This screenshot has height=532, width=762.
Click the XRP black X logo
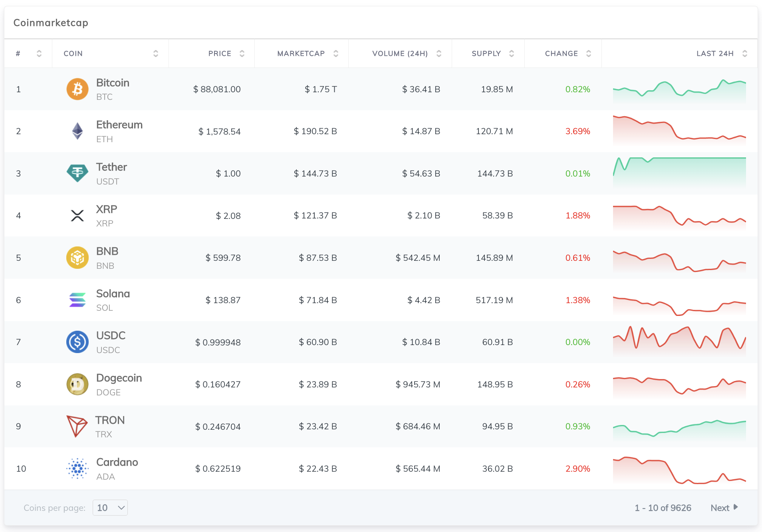point(77,216)
